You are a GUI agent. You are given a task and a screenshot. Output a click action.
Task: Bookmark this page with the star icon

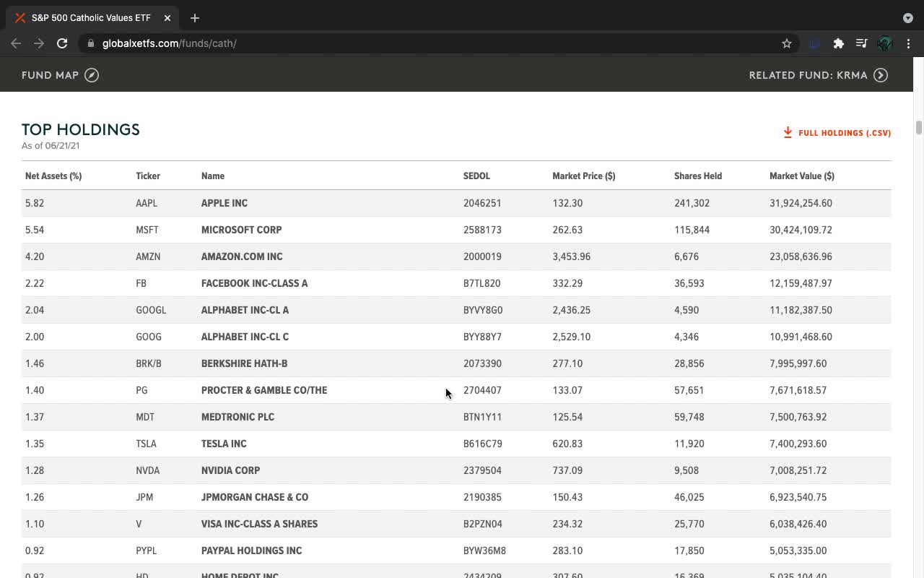point(787,43)
